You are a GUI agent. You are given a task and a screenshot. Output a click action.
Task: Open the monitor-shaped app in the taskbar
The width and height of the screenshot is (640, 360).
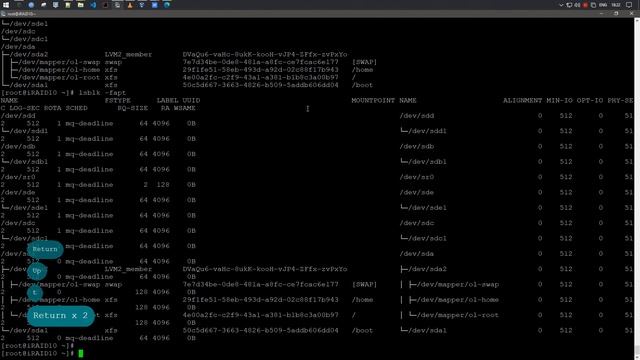(56, 5)
